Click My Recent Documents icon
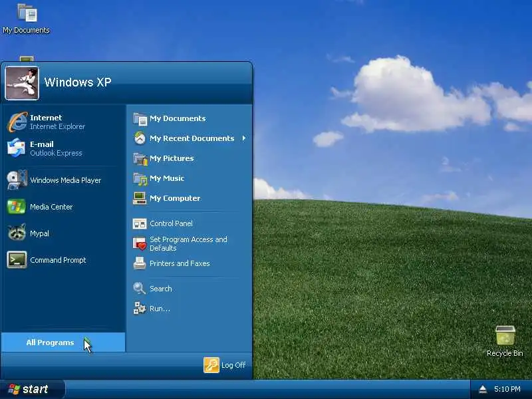 point(140,138)
